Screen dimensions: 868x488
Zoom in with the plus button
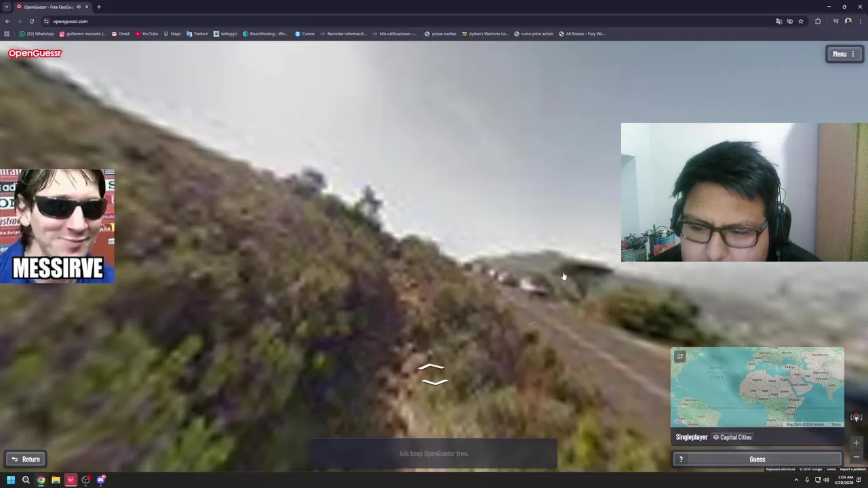click(856, 443)
